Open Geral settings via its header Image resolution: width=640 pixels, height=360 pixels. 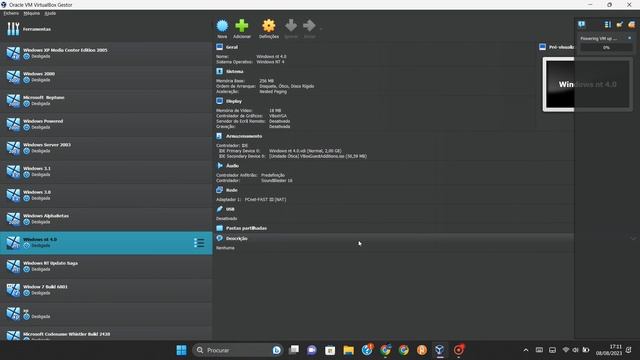pos(232,47)
